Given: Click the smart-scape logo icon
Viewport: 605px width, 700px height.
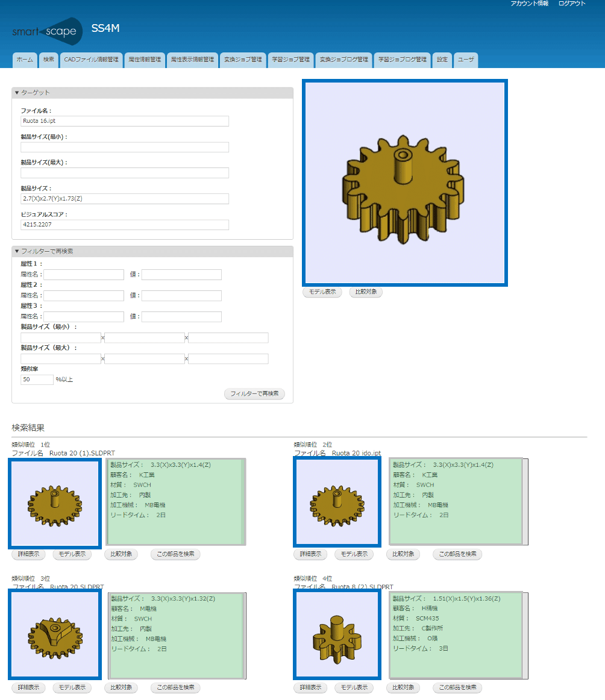Looking at the screenshot, I should tap(47, 31).
